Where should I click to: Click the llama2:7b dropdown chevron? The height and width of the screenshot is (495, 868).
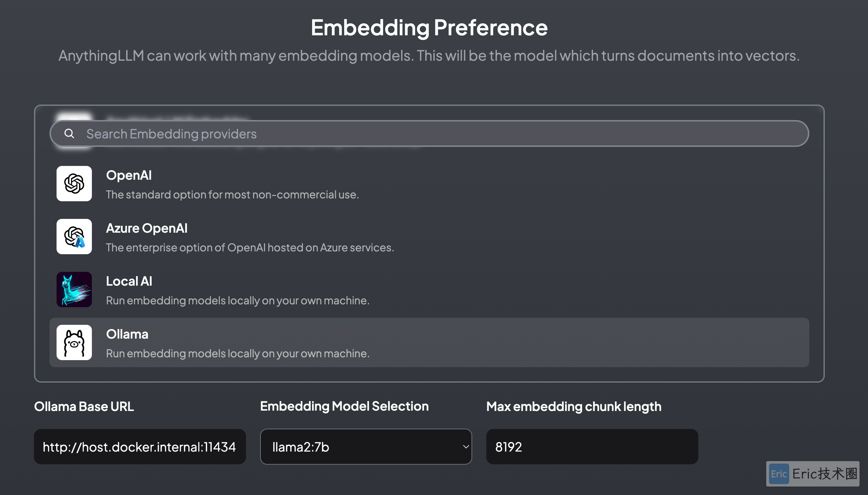(466, 447)
